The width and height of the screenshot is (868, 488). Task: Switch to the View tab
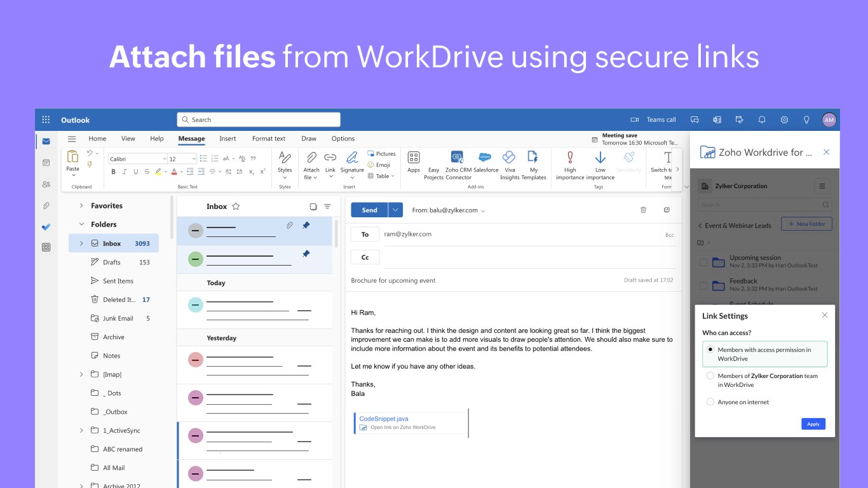pos(128,139)
